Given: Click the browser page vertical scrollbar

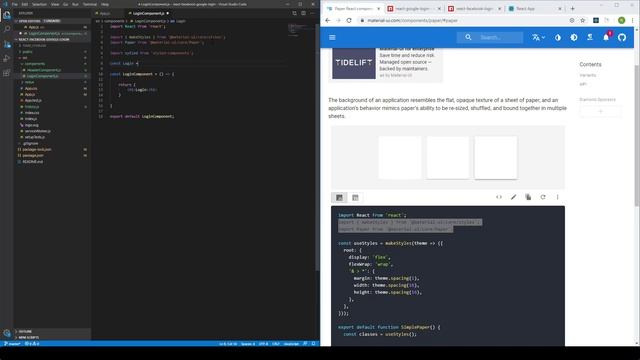Looking at the screenshot, I should tap(637, 135).
